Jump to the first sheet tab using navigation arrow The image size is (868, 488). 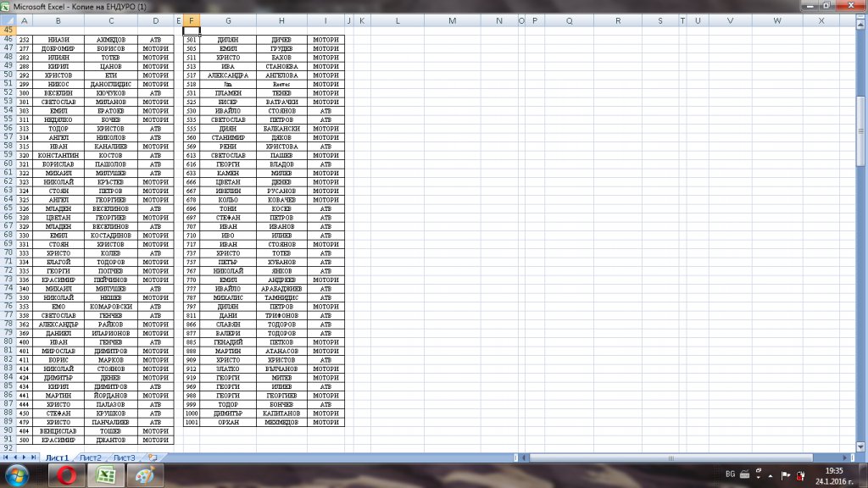pyautogui.click(x=6, y=457)
